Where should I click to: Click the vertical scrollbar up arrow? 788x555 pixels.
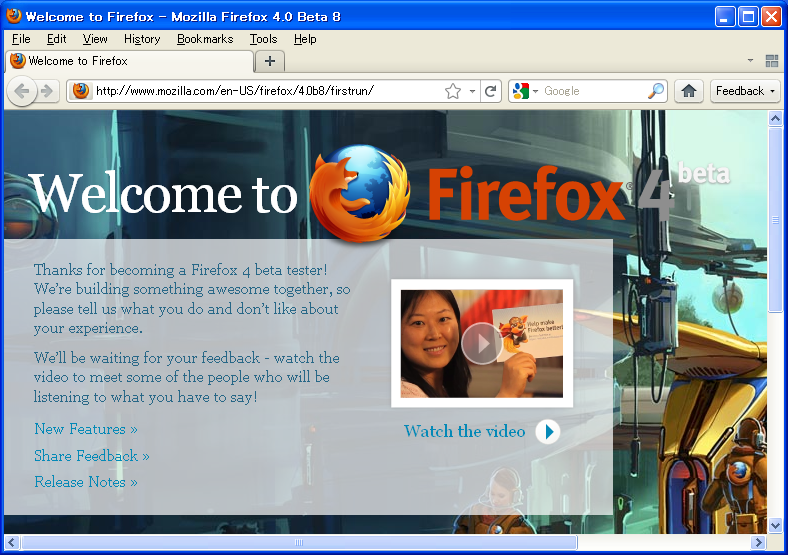tap(775, 119)
